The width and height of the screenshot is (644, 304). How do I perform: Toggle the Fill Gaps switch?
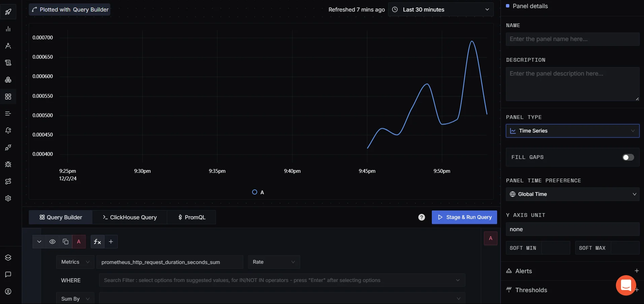coord(628,157)
